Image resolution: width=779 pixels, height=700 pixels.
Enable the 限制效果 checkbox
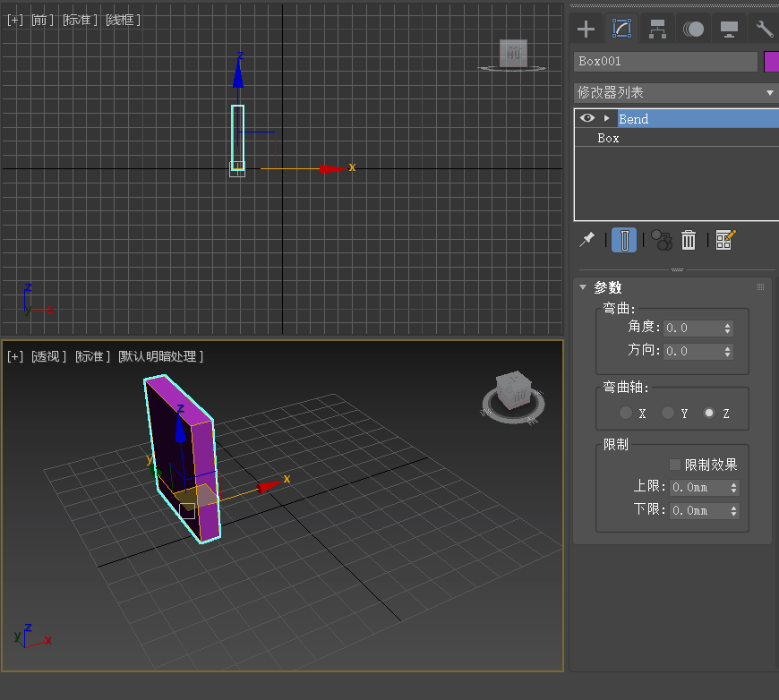(675, 465)
